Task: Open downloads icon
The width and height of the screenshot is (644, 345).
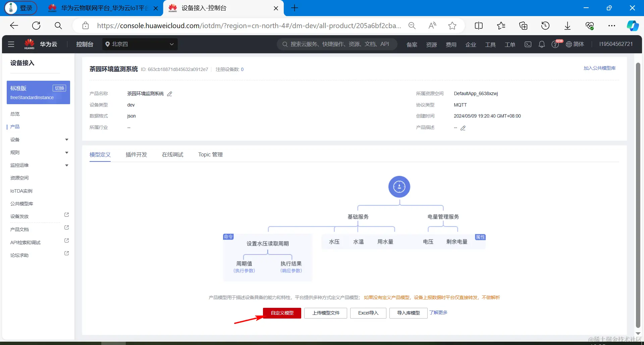Action: [x=568, y=26]
